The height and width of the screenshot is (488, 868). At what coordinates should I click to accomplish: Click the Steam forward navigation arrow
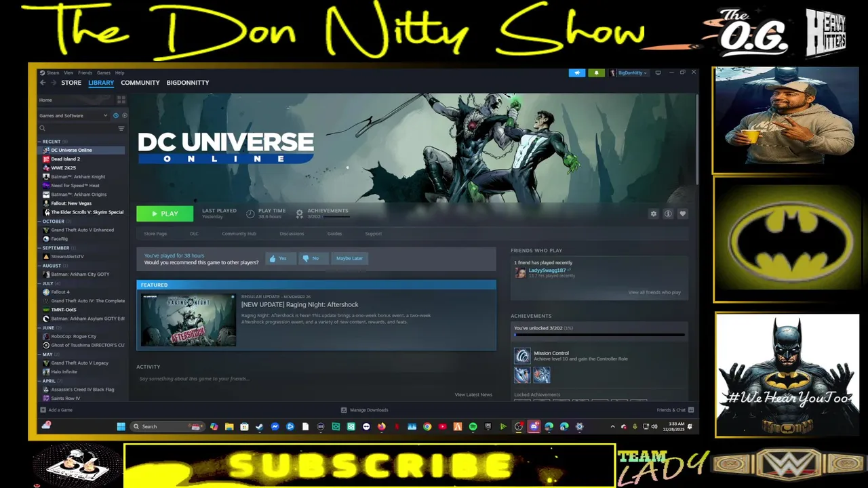54,83
